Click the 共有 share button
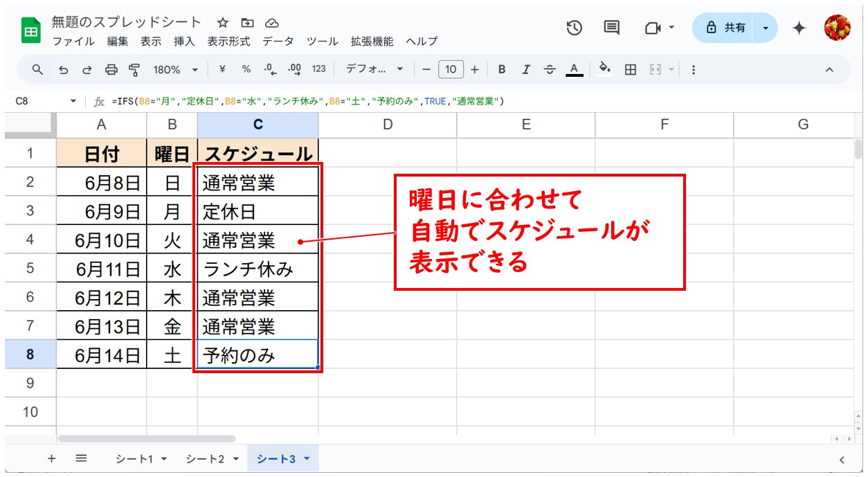 click(x=723, y=28)
